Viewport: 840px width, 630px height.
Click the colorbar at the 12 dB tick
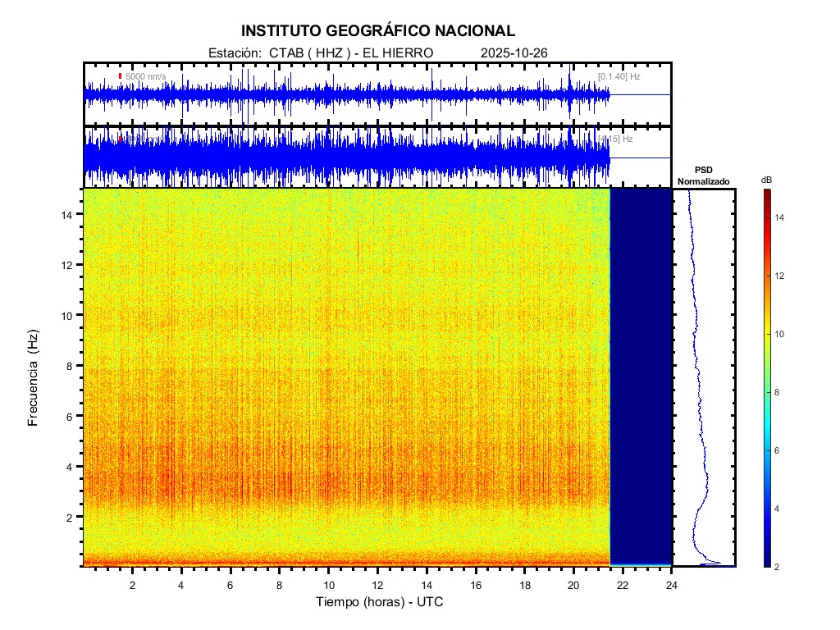(766, 276)
